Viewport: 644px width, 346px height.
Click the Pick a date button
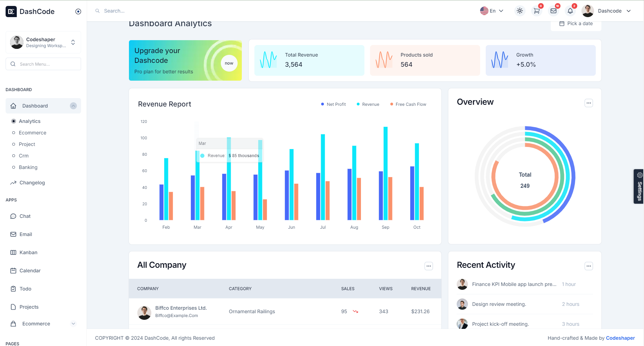576,24
